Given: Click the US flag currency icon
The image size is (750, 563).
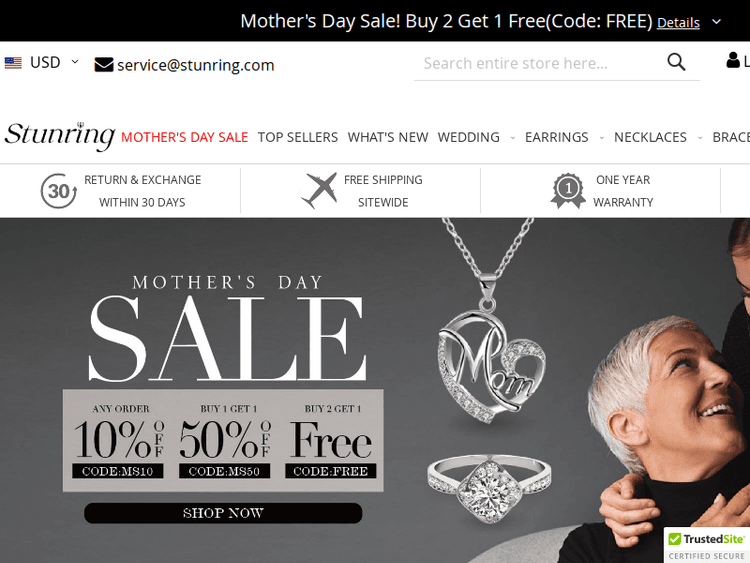Looking at the screenshot, I should [x=13, y=63].
